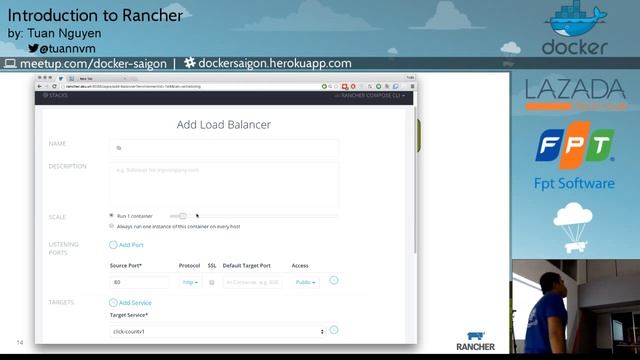Screen dimensions: 640x360
Task: Click the Description text area
Action: tap(224, 184)
